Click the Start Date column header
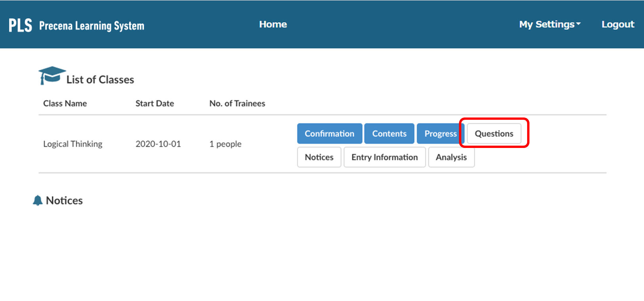Screen dimensions: 644x301 (155, 104)
